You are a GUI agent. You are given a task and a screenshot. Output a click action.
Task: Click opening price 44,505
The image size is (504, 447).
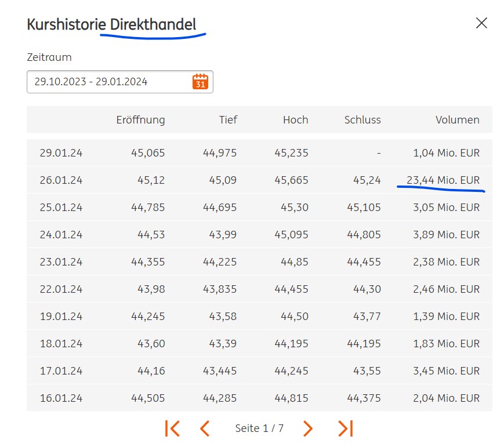(148, 398)
